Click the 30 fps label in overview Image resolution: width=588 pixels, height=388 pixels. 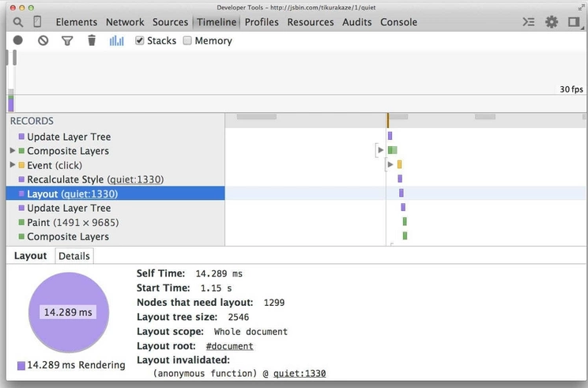tap(571, 89)
